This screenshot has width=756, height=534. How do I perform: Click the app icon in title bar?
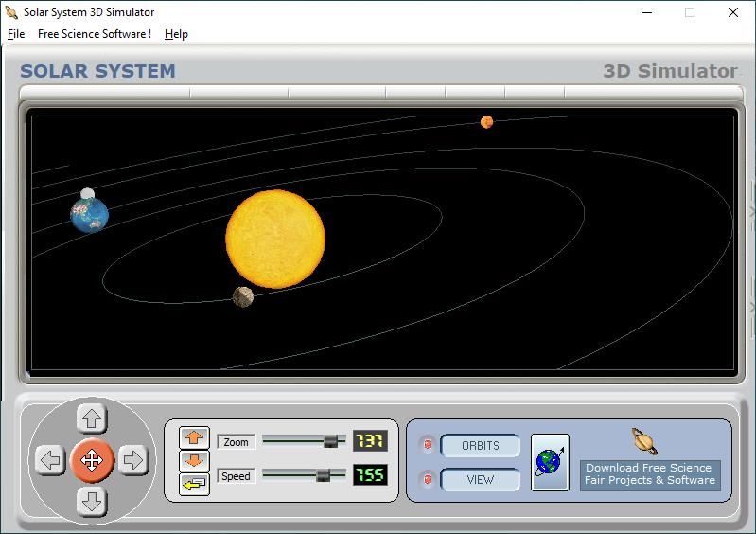[11, 12]
